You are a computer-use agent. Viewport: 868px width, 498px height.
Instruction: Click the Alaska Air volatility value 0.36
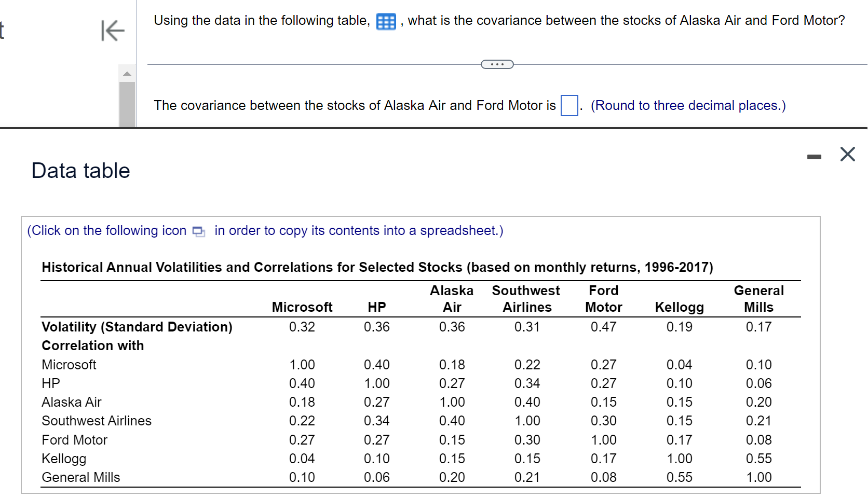[451, 327]
